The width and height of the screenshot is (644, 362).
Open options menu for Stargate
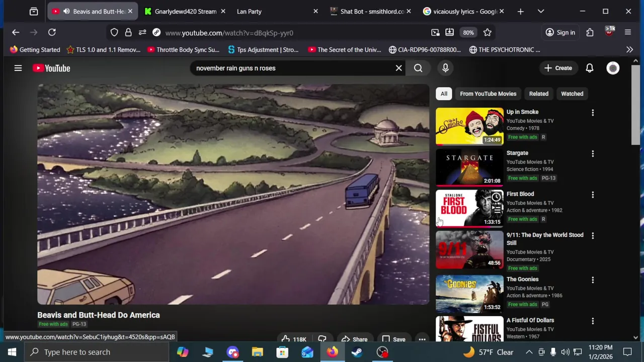593,153
